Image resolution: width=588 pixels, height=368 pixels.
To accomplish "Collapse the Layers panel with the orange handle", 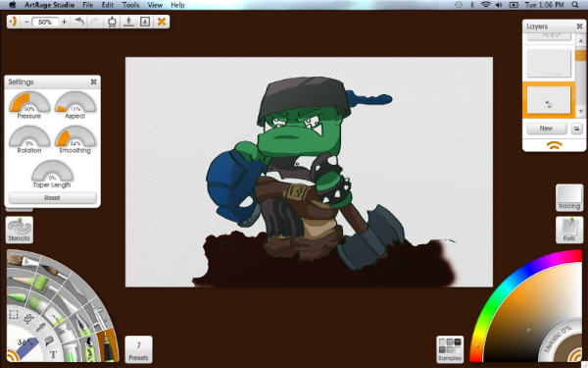I will tap(555, 145).
